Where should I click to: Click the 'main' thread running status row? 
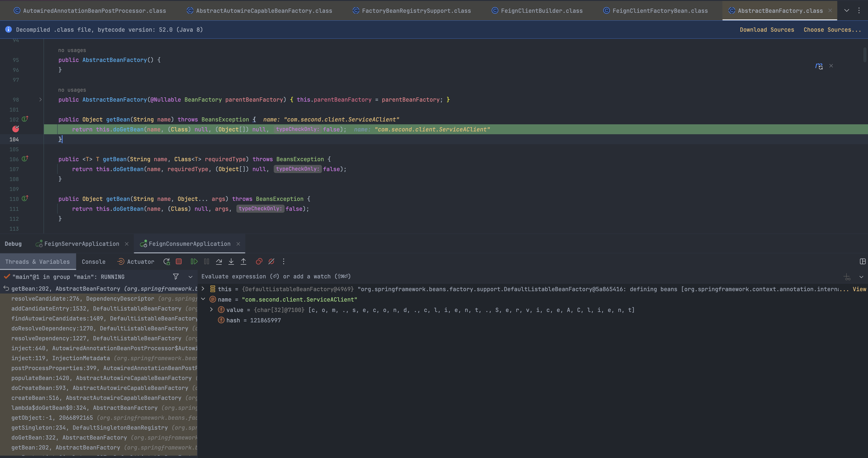[x=68, y=277]
